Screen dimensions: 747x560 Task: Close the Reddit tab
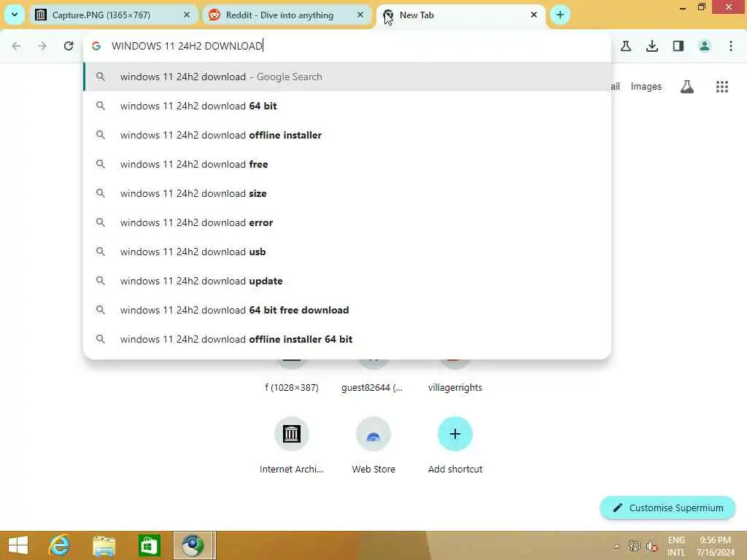point(360,15)
